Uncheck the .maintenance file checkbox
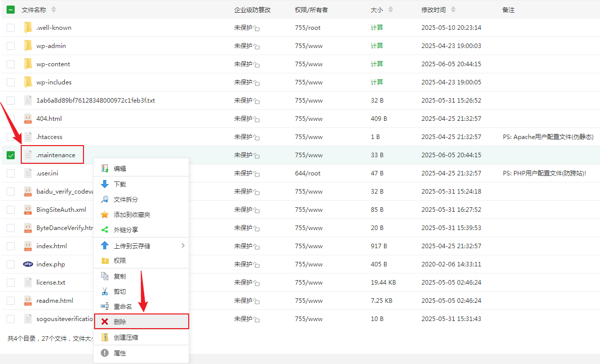This screenshot has height=364, width=600. 11,155
